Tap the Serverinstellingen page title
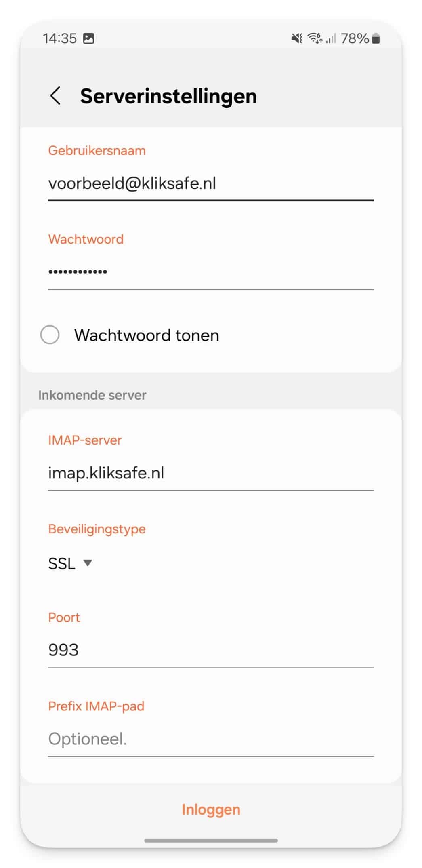Viewport: 422px width, 868px height. (168, 96)
